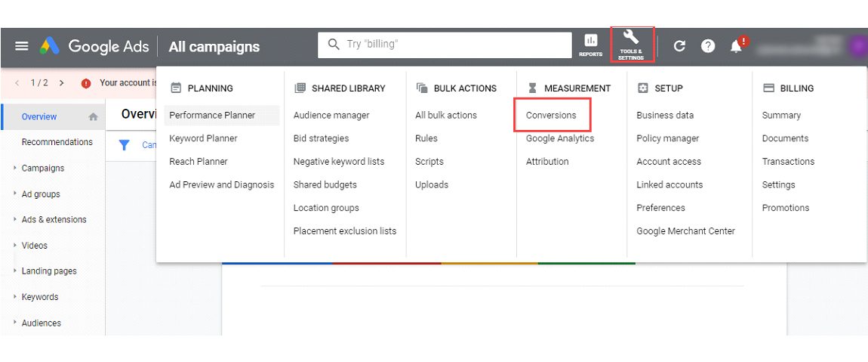Click the red alert warning icon
Viewport: 868px width, 362px height.
point(86,83)
